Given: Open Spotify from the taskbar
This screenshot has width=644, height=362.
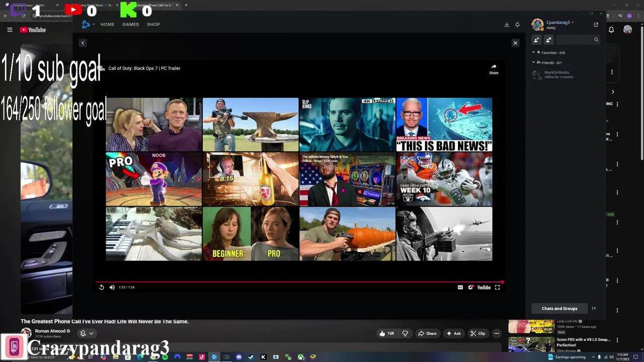Looking at the screenshot, I should click(165, 357).
